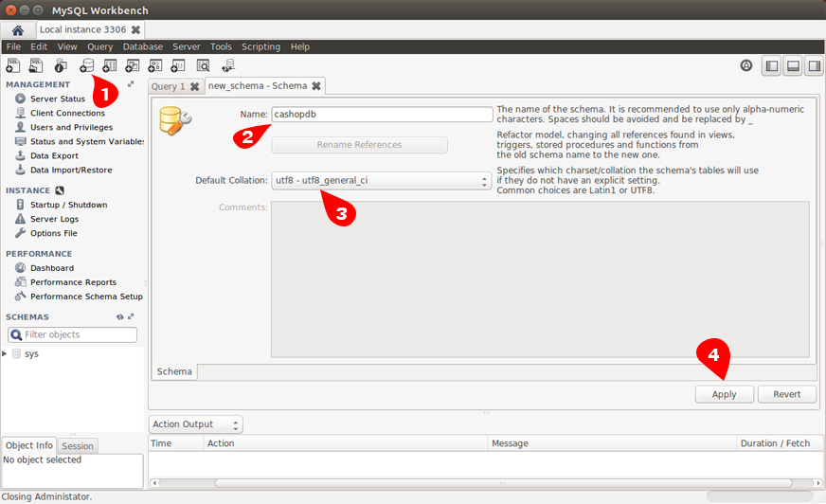Expand the Management panel with arrow icon
Image resolution: width=826 pixels, height=504 pixels.
coord(131,83)
